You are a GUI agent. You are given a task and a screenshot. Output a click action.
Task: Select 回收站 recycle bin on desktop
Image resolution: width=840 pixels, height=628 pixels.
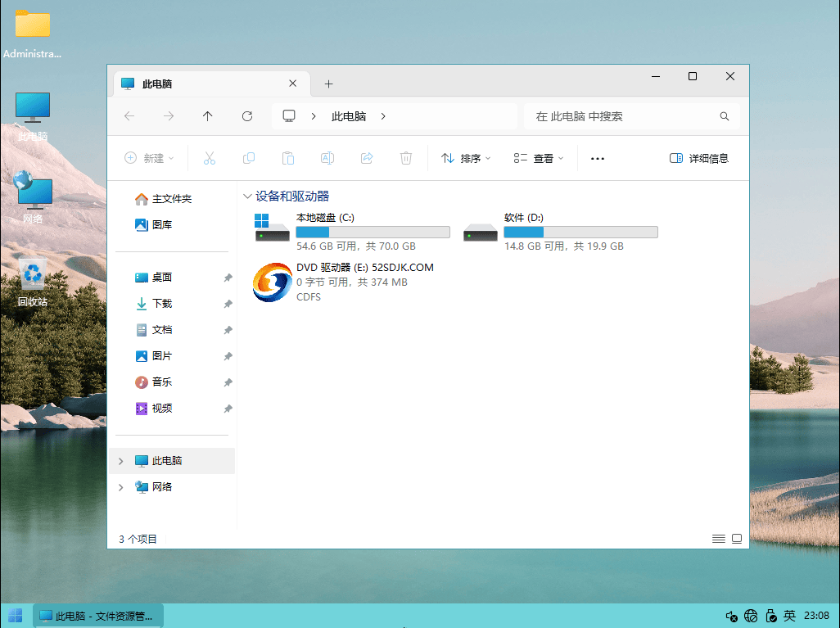32,282
